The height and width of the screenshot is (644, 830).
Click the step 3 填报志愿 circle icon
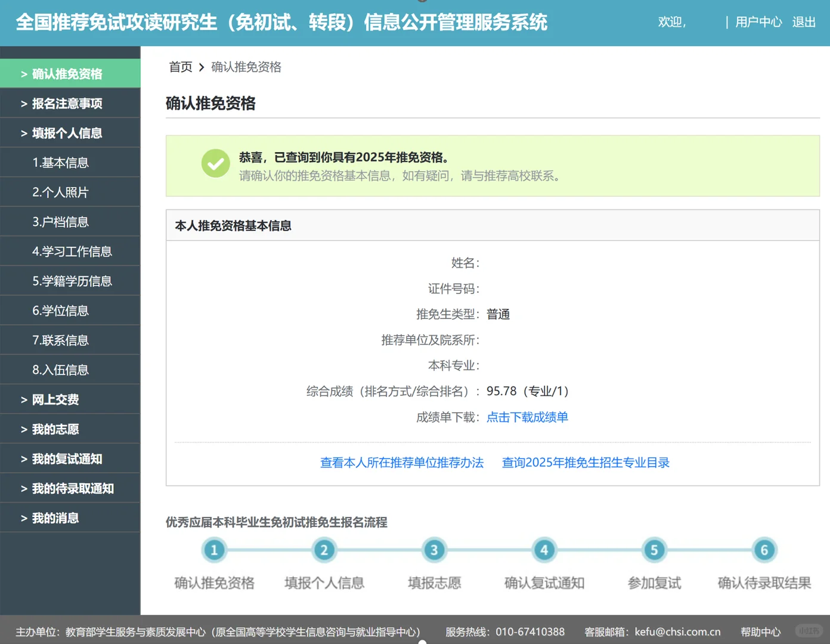coord(434,550)
